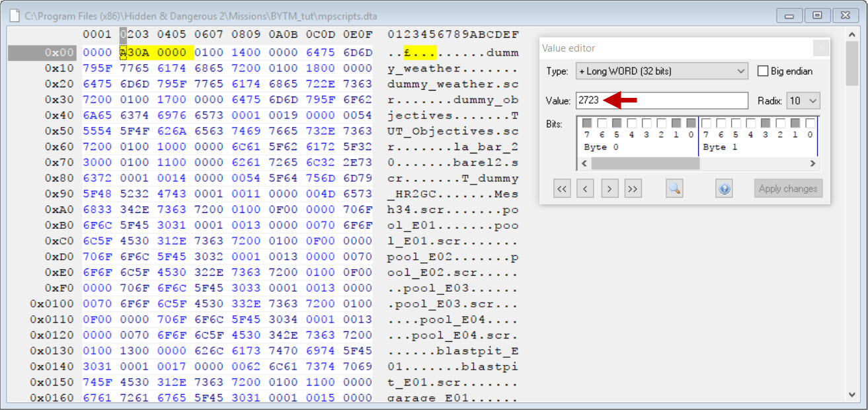Click the Apply changes button

tap(788, 188)
